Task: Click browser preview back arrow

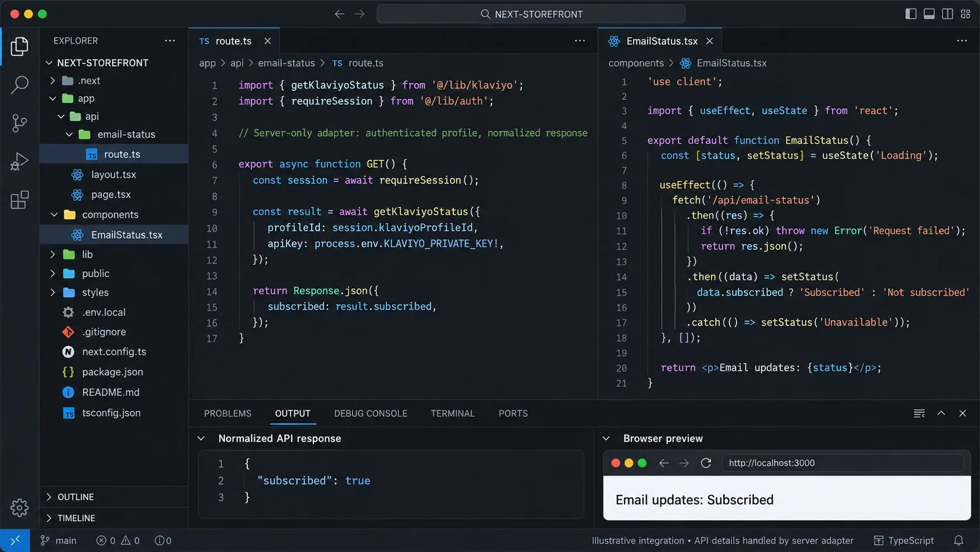Action: tap(663, 463)
